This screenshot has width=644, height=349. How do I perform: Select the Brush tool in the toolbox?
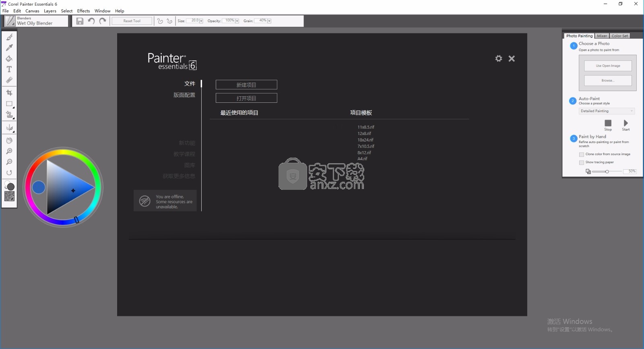9,37
